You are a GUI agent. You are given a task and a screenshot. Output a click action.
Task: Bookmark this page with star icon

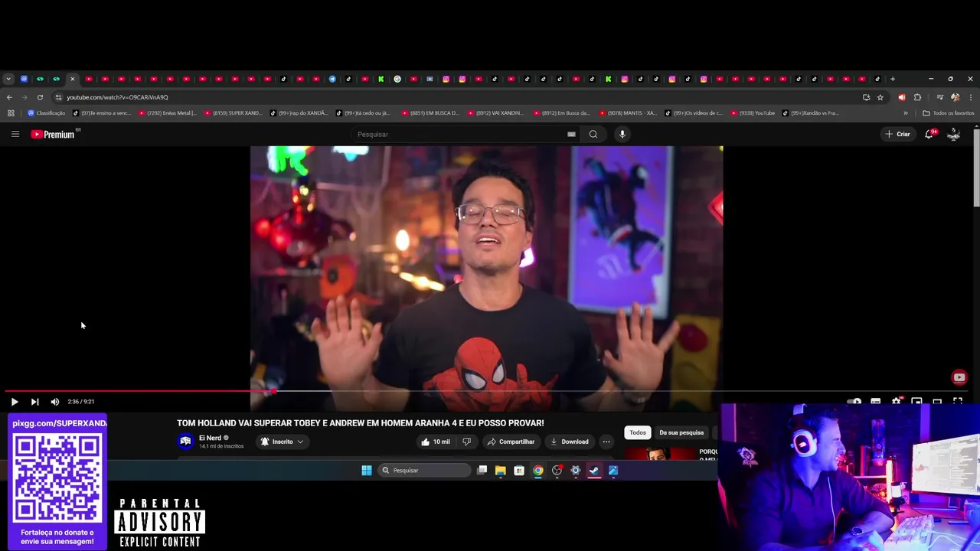[x=880, y=97]
